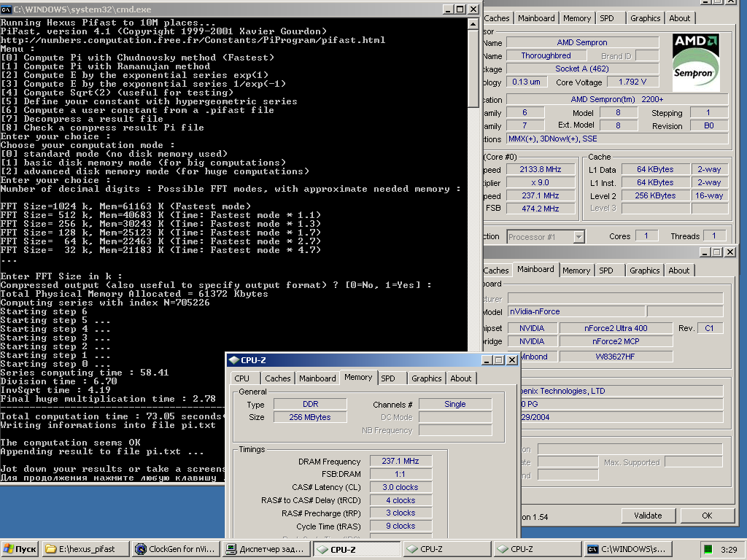Click the Core Voltage 1.792 V field

[632, 82]
